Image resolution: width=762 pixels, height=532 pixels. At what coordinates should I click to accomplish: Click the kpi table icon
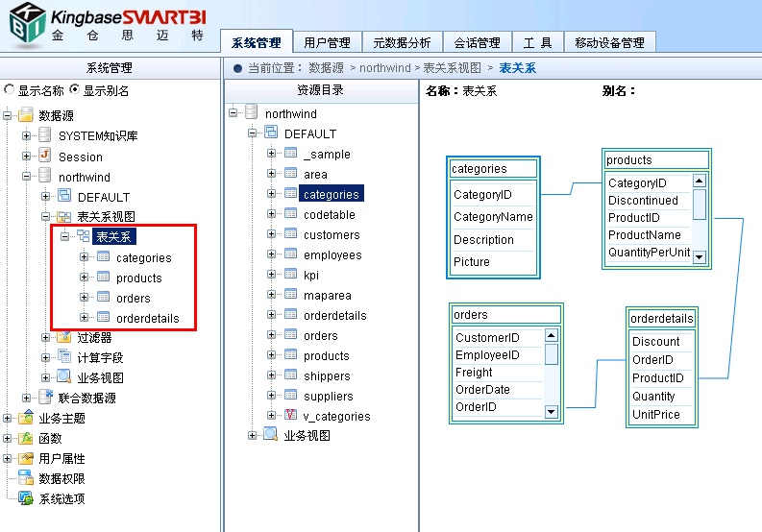tap(290, 274)
